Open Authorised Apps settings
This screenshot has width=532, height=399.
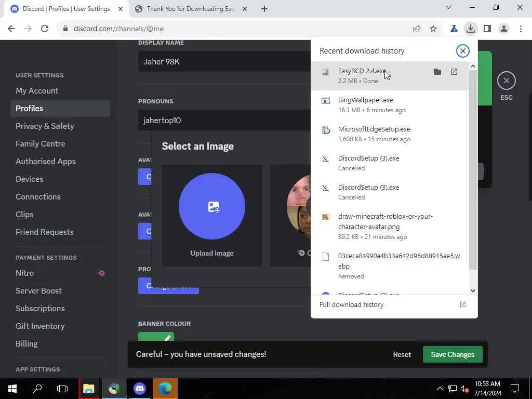60,161
